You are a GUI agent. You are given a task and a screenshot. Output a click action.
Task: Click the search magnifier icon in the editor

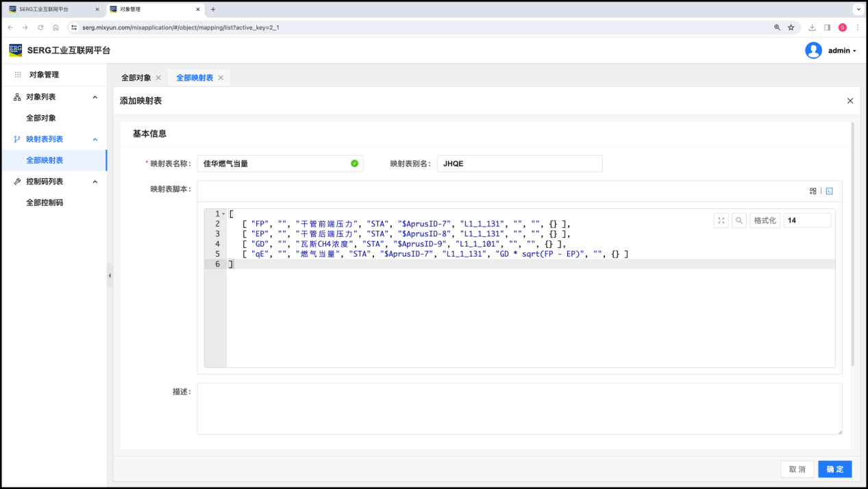tap(739, 221)
